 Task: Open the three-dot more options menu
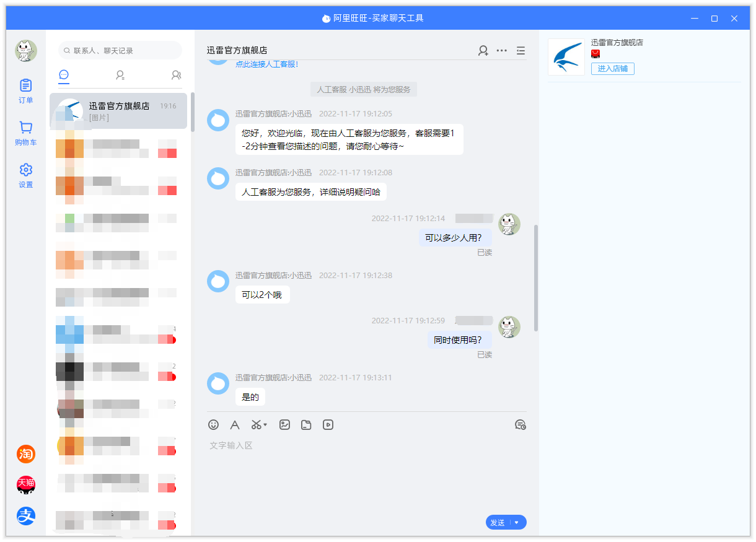pos(502,51)
